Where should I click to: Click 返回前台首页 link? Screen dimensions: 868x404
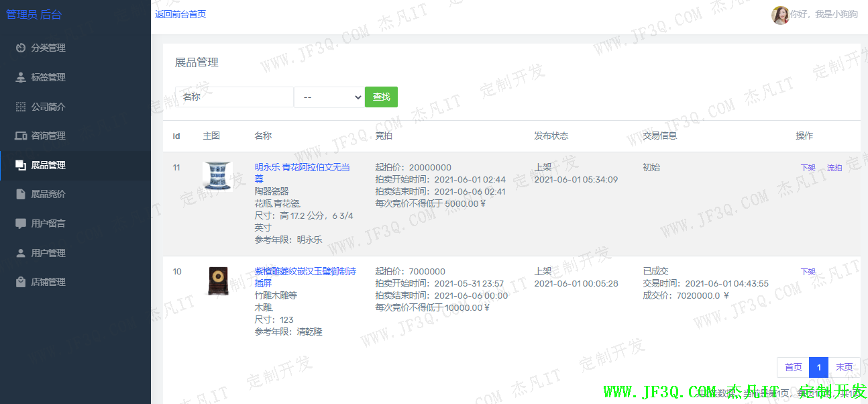pos(180,14)
